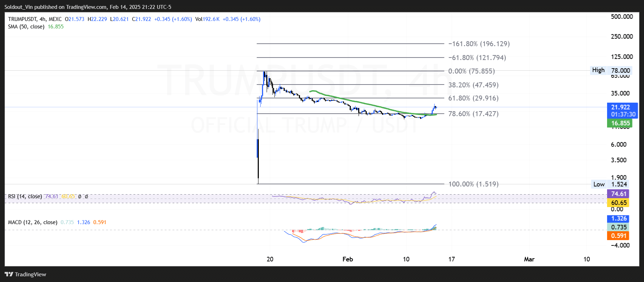This screenshot has height=282, width=644.
Task: Click the 500.000 price axis label
Action: 622,17
